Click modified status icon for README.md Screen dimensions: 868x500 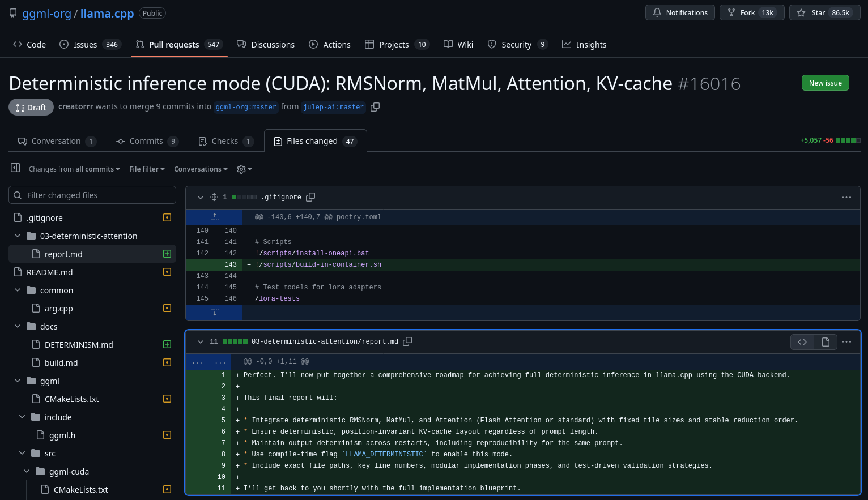pos(167,272)
